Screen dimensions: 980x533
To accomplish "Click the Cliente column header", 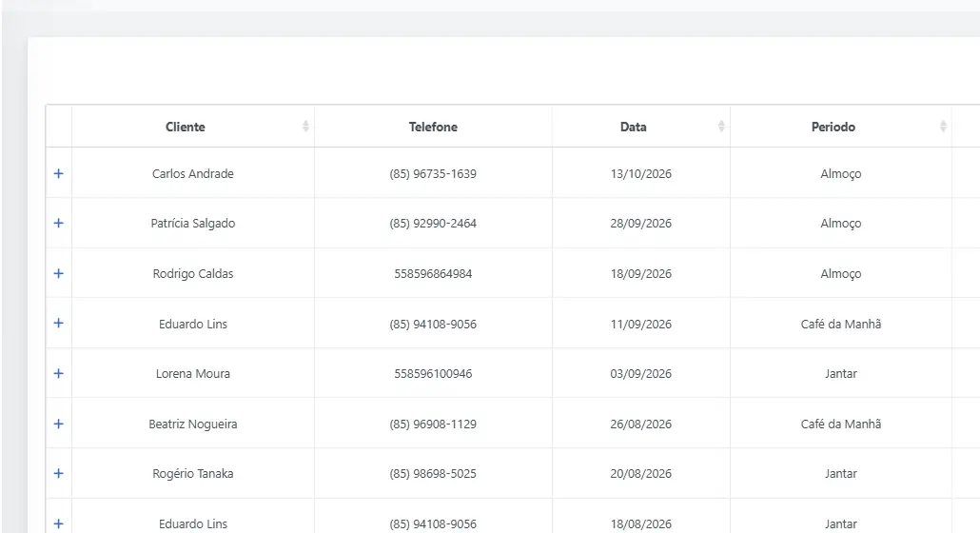I will pos(193,127).
